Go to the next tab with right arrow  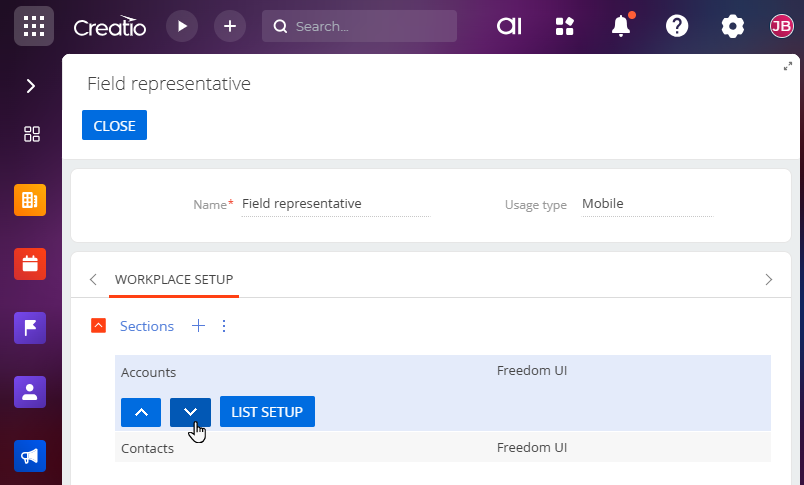[769, 279]
